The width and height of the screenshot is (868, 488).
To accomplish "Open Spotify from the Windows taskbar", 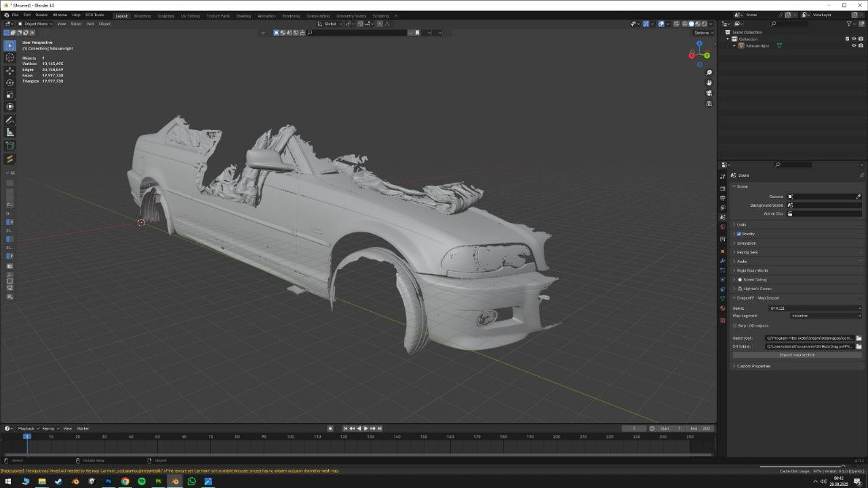I will [142, 481].
